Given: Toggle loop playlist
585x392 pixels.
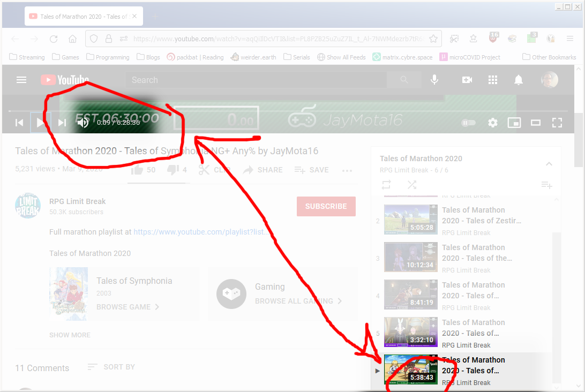Looking at the screenshot, I should pyautogui.click(x=386, y=185).
